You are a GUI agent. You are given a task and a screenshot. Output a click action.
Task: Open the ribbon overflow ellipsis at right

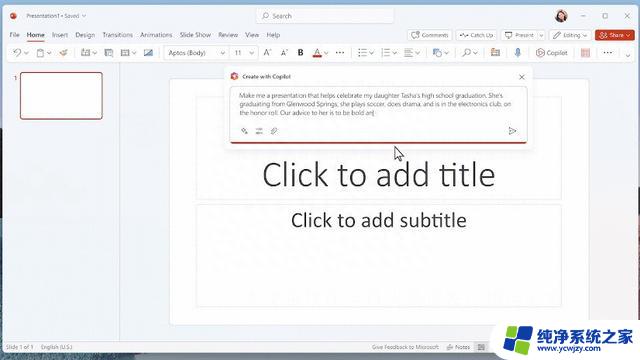(x=608, y=53)
